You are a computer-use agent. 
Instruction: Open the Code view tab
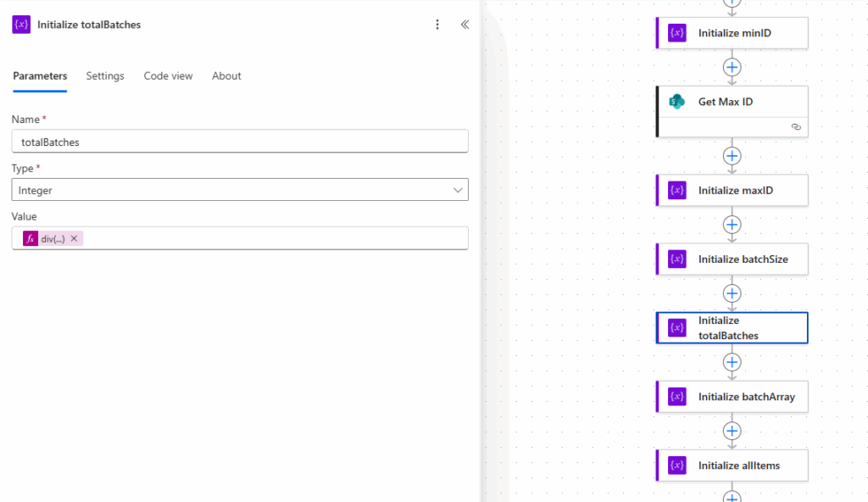click(x=169, y=76)
